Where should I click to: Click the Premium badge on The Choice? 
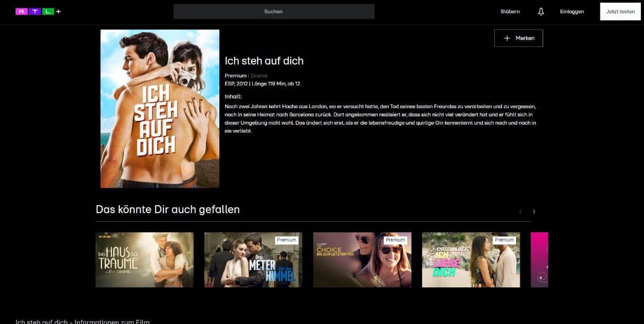[x=396, y=240]
